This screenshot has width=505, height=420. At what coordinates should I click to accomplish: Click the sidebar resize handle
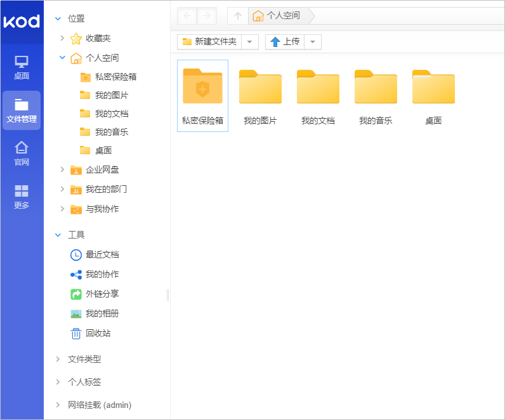tap(167, 295)
